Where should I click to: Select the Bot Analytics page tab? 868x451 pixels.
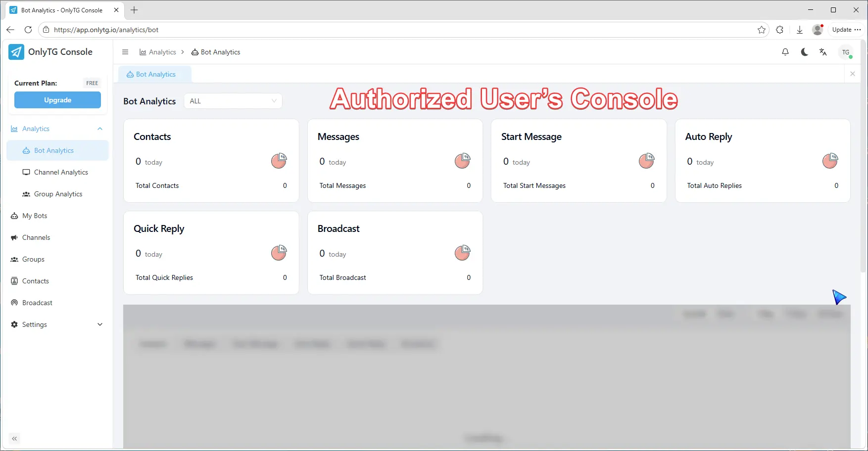click(x=155, y=74)
